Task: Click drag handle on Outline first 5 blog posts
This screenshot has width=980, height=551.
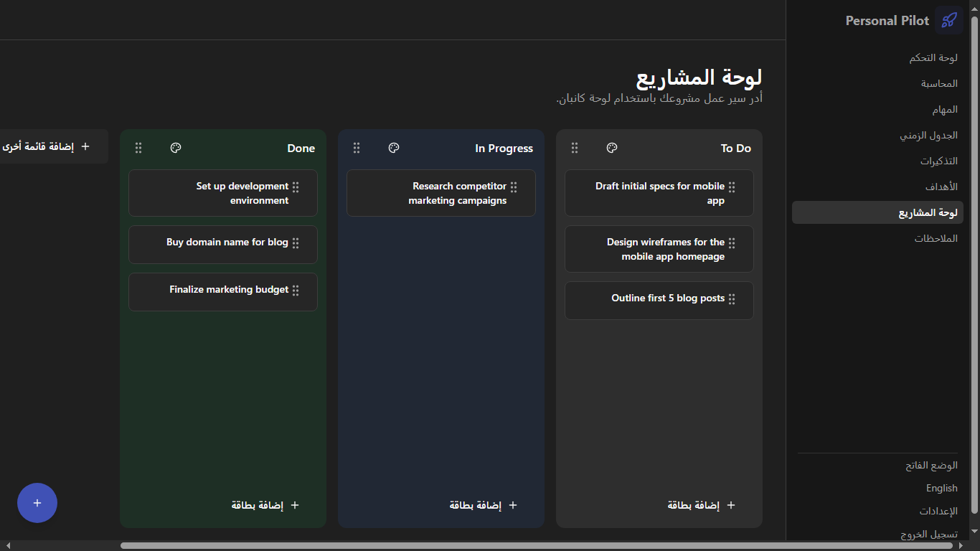Action: tap(732, 299)
